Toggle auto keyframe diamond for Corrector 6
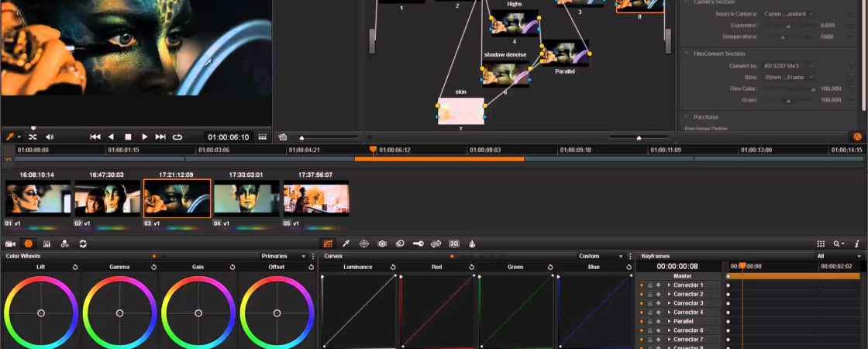868x349 pixels. tap(658, 330)
